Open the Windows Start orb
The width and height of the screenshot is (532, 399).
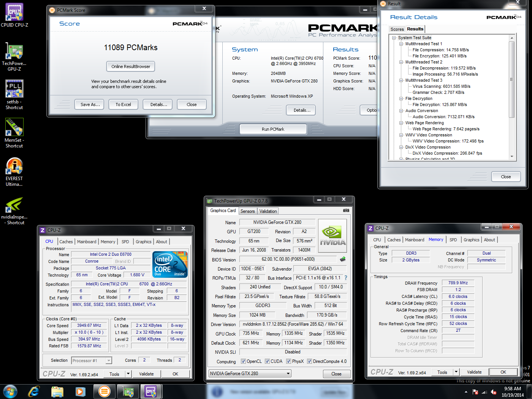[x=10, y=391]
